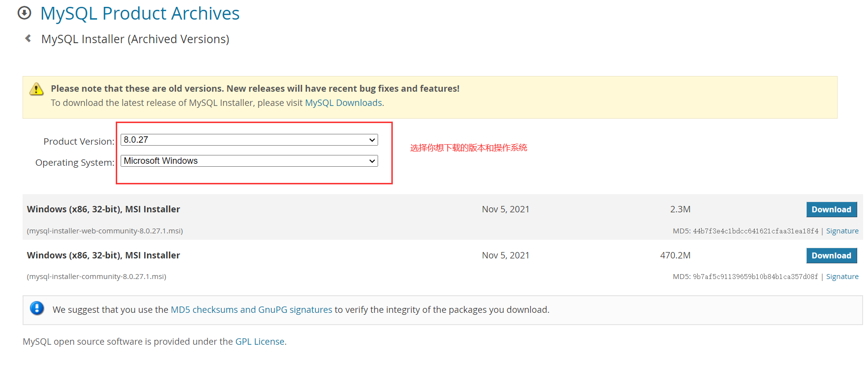Click the MySQL Installer (Archived Versions) heading
868x381 pixels.
coord(135,39)
